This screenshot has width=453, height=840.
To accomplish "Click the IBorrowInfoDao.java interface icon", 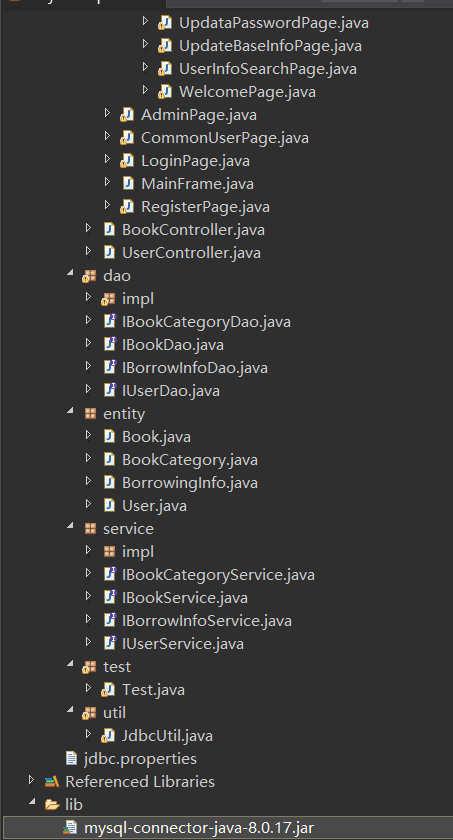I will [x=109, y=368].
